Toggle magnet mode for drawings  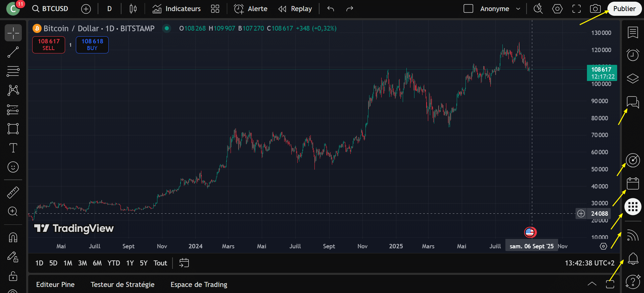(13, 238)
